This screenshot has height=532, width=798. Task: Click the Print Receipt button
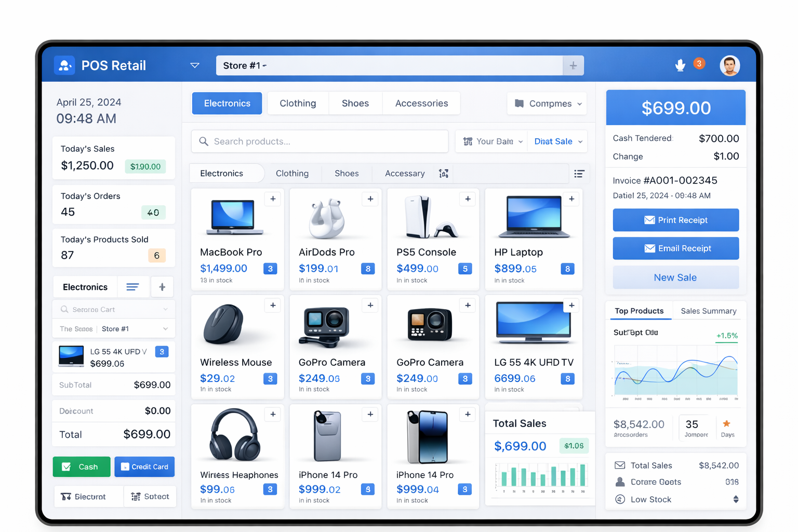coord(676,220)
